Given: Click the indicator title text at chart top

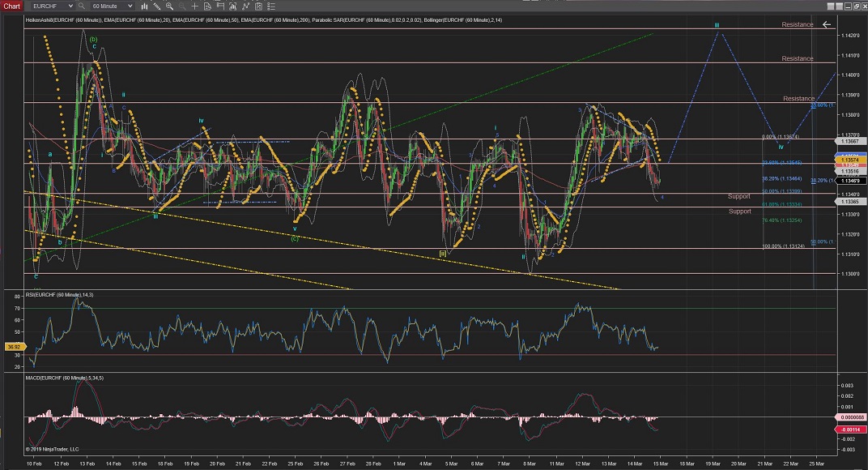Looking at the screenshot, I should click(264, 20).
